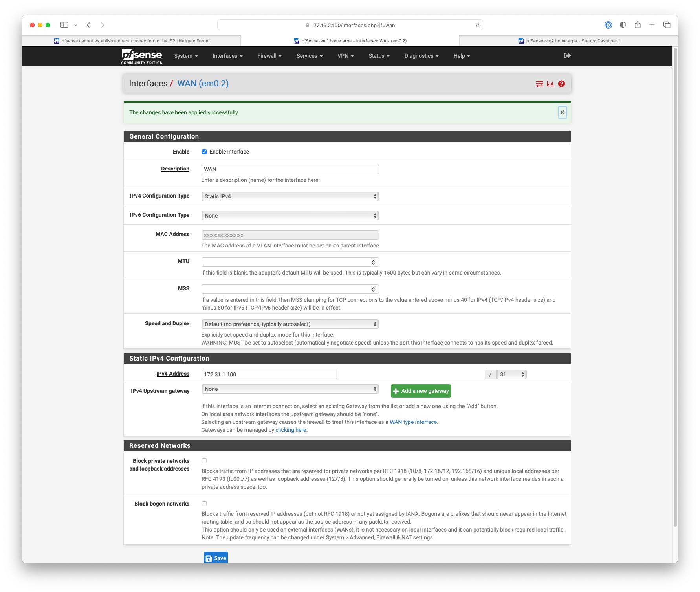The width and height of the screenshot is (700, 592).
Task: Show tab overview icon
Action: point(667,25)
